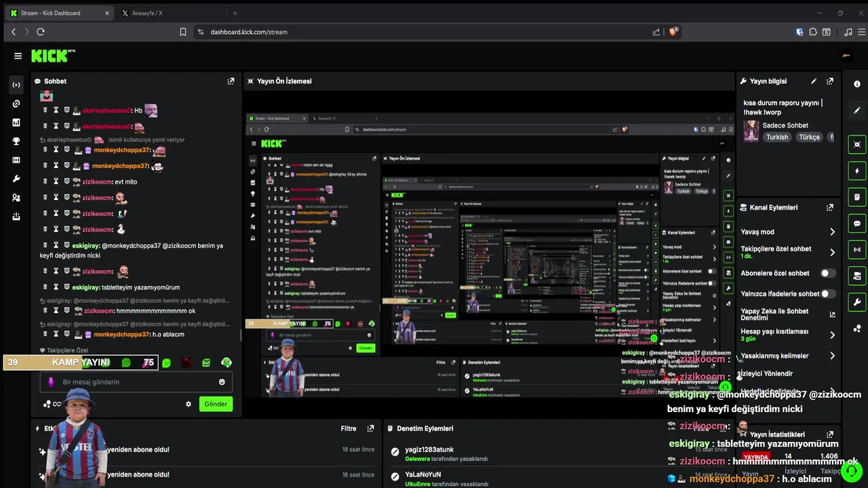Screen dimensions: 868x488
Task: Click the browser reload button
Action: coord(41,32)
